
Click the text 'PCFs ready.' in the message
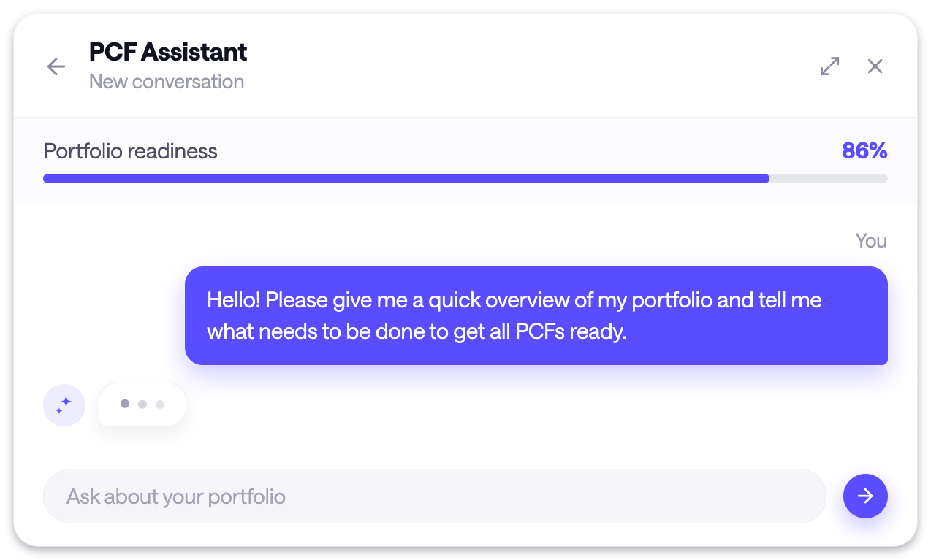[571, 331]
